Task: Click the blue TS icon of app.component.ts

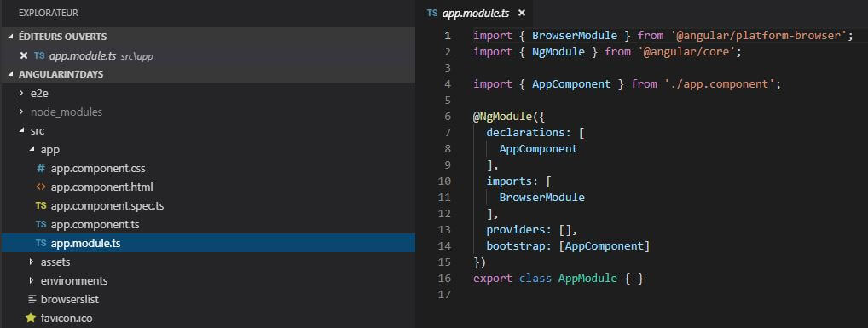Action: [x=40, y=225]
